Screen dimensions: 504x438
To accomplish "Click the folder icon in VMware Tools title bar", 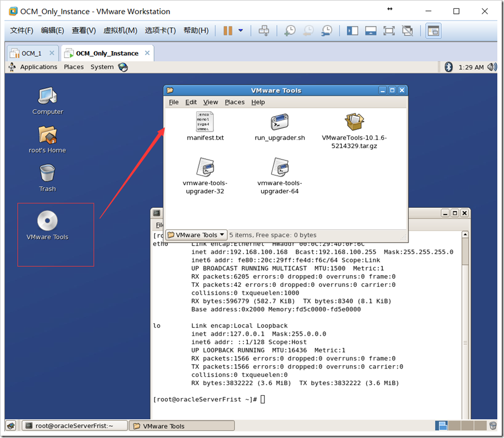I will (x=170, y=90).
